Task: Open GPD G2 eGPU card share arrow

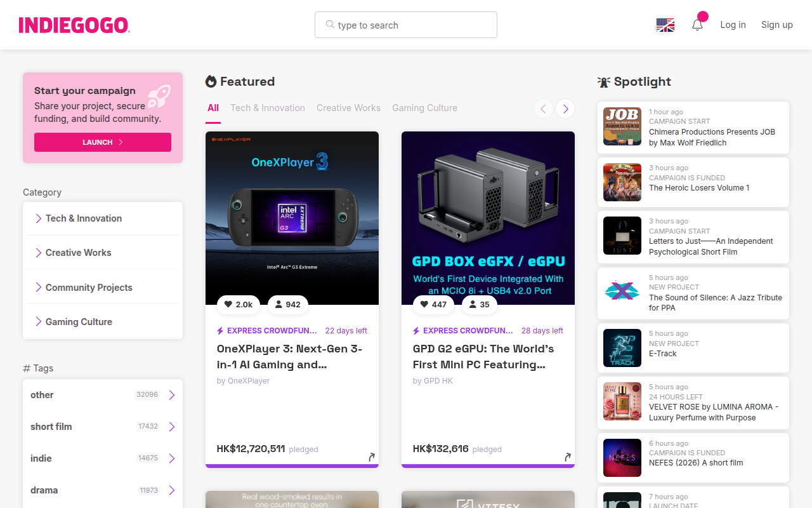Action: tap(568, 457)
